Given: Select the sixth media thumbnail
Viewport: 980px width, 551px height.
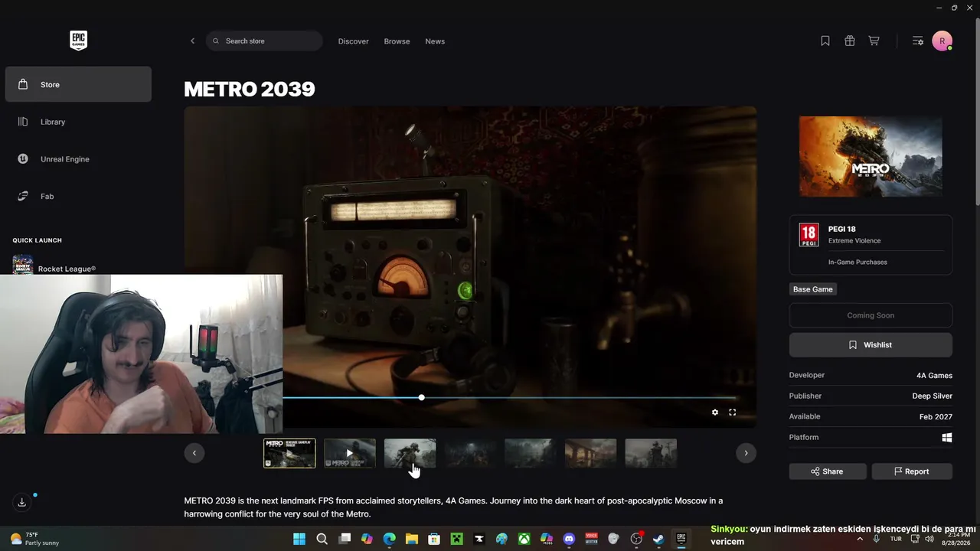Looking at the screenshot, I should (x=590, y=453).
